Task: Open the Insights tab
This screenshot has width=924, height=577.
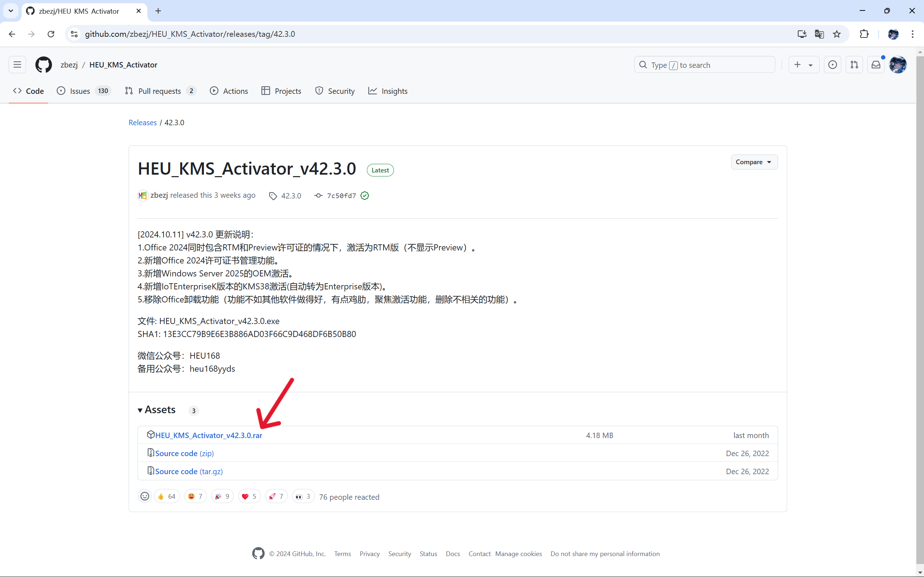Action: (x=388, y=91)
